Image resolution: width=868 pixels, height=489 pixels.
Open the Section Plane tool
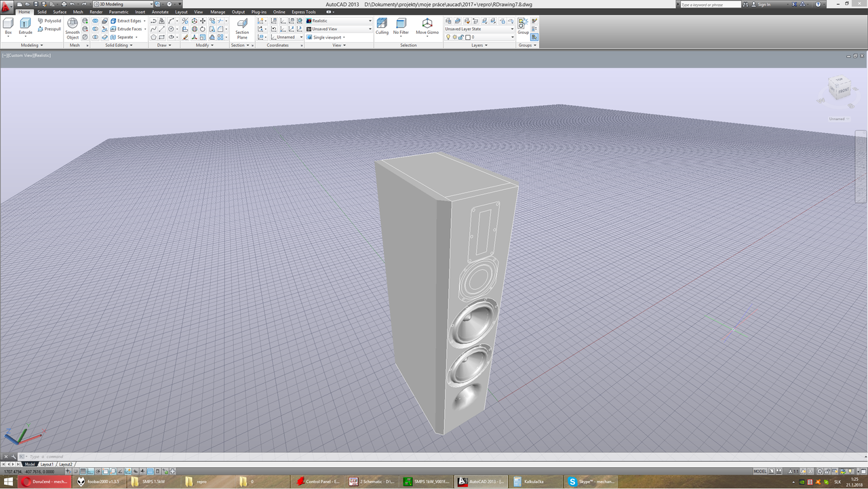tap(242, 29)
